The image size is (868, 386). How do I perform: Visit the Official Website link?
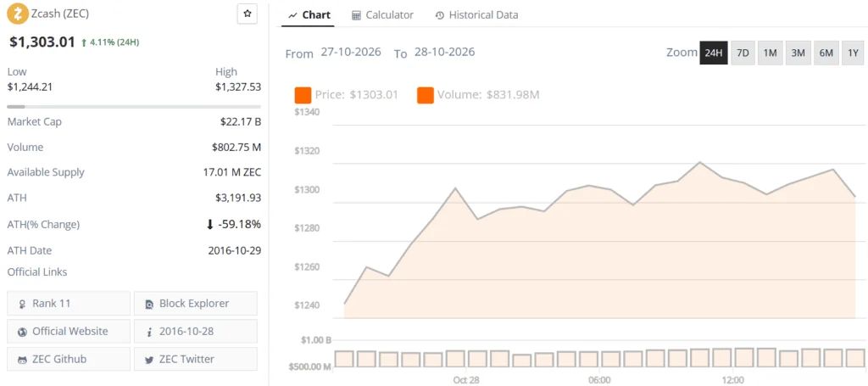click(69, 331)
